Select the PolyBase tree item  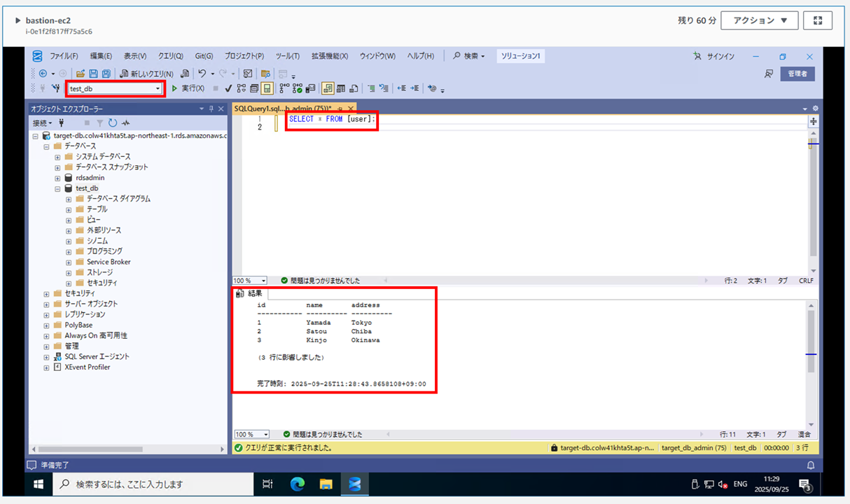78,325
